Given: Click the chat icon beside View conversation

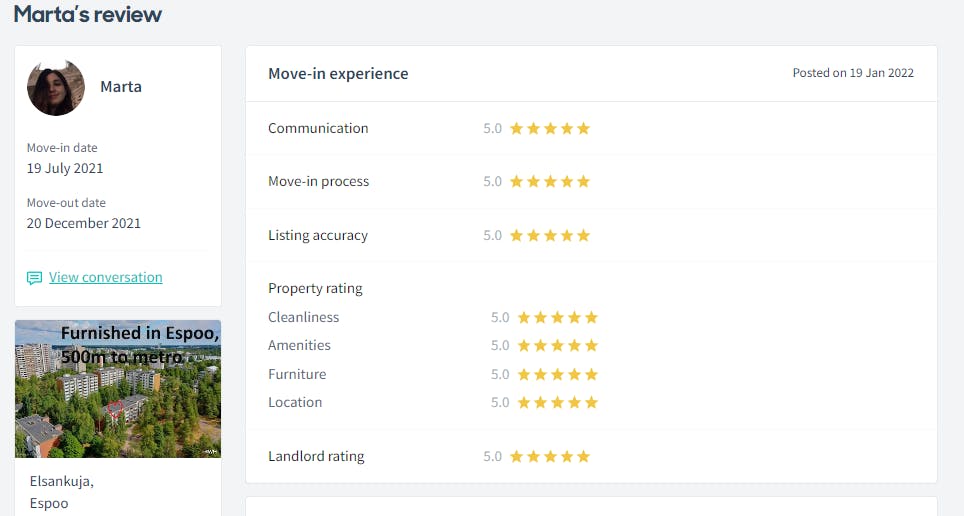Looking at the screenshot, I should (x=35, y=278).
